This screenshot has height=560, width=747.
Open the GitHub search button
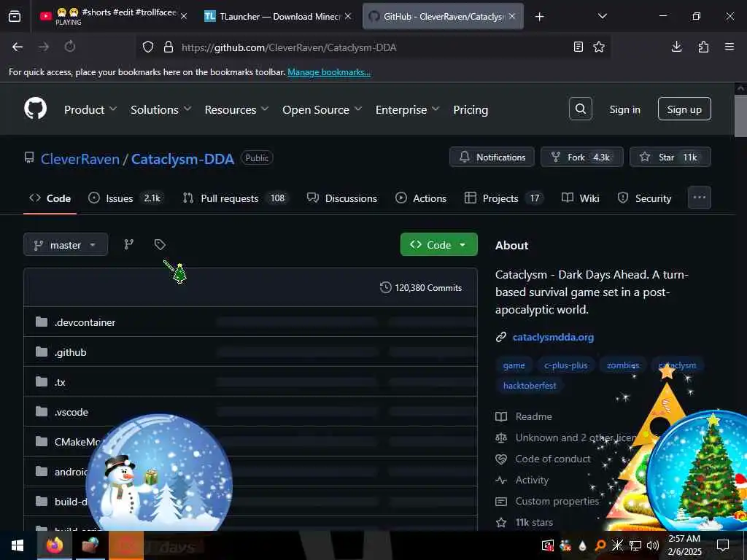(580, 109)
